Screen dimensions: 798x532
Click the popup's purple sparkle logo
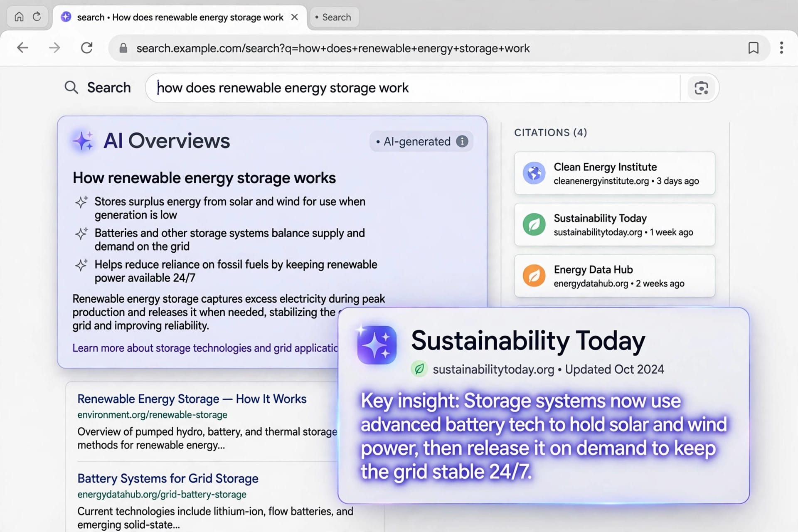click(377, 345)
